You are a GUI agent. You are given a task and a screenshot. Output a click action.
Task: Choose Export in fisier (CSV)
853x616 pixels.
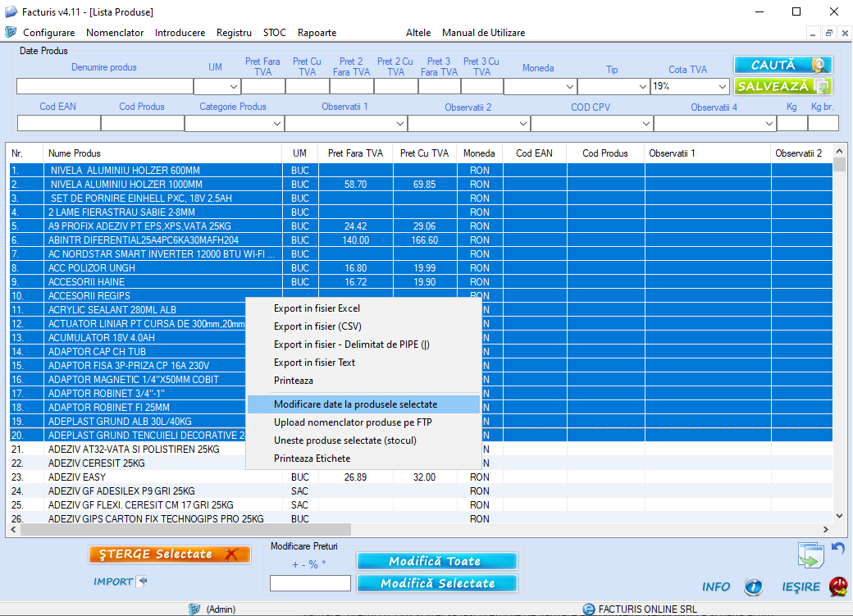363,326
